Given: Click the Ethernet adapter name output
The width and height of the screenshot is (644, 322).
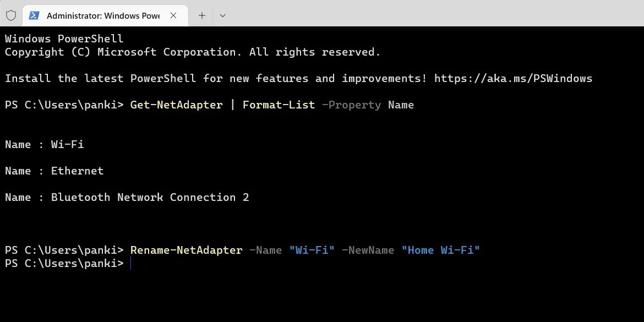Looking at the screenshot, I should pyautogui.click(x=77, y=171).
